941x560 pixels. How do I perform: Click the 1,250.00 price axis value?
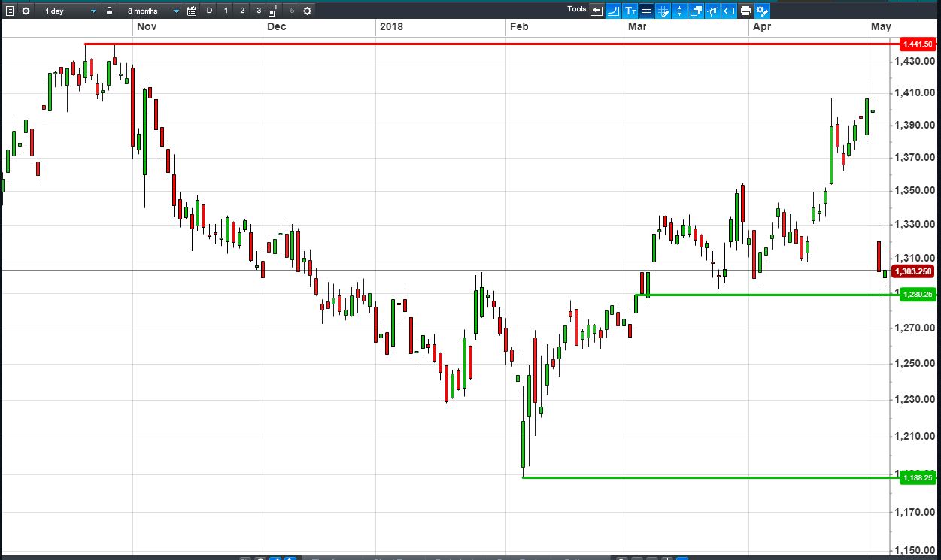point(915,364)
